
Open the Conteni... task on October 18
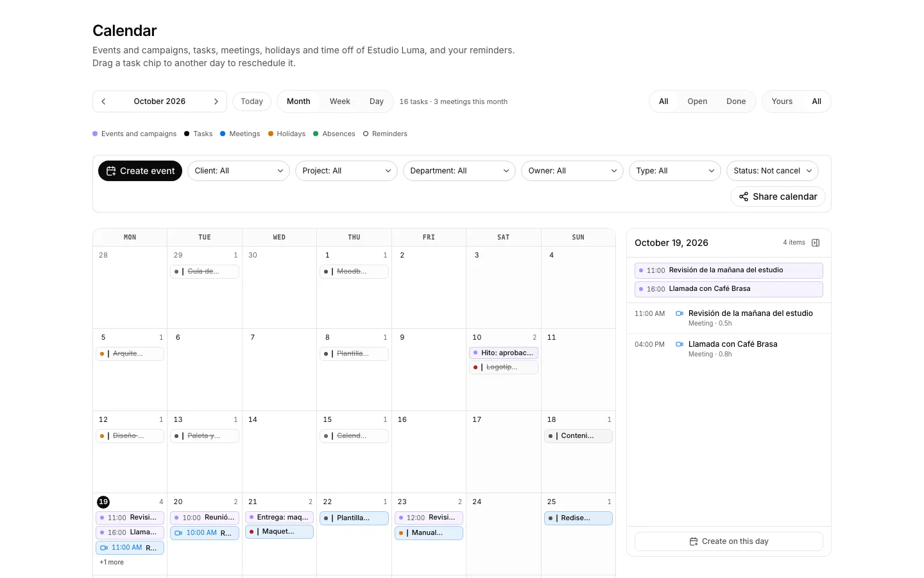point(578,436)
